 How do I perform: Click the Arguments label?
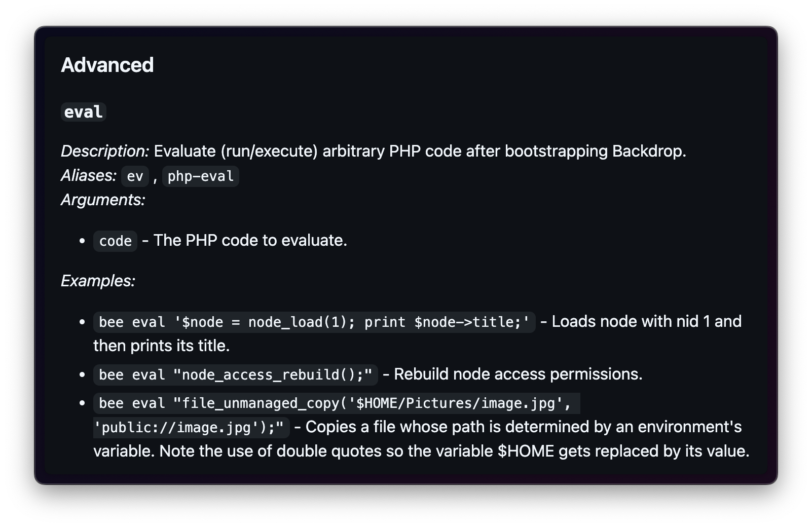pos(103,200)
